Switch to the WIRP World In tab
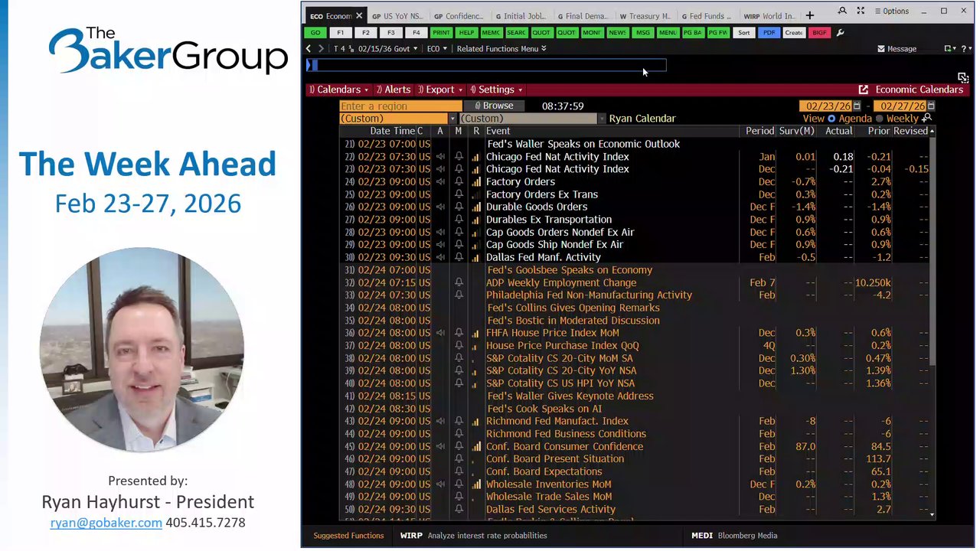This screenshot has width=980, height=551. coord(769,16)
